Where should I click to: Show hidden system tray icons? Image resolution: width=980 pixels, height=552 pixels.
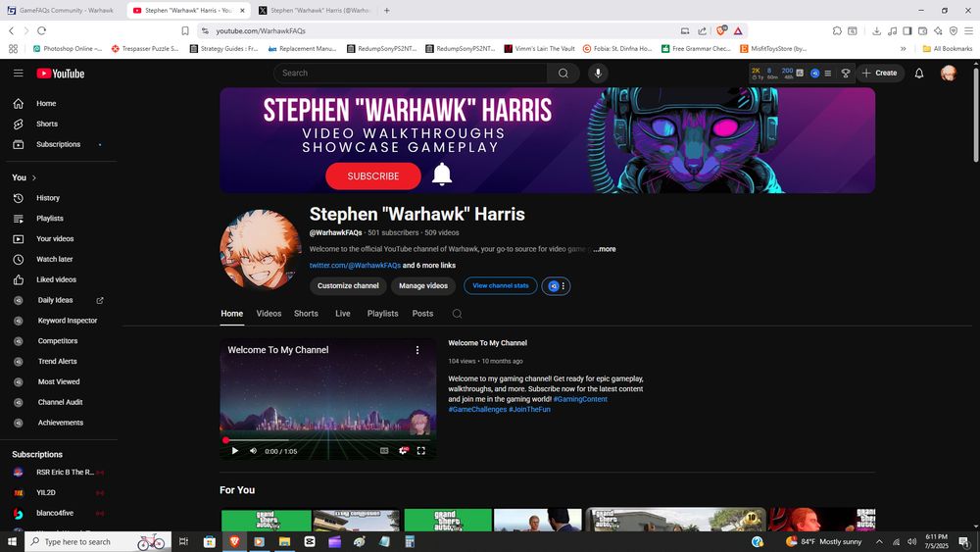click(879, 542)
